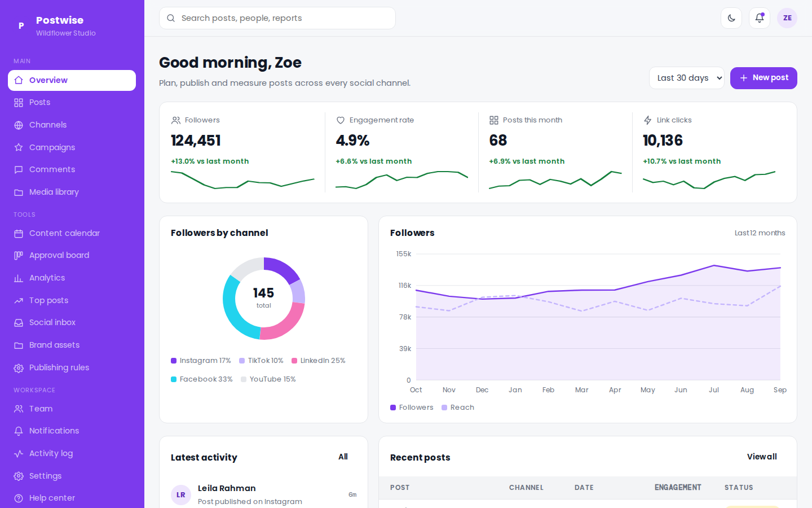Toggle Reach series in chart legend

coord(458,408)
